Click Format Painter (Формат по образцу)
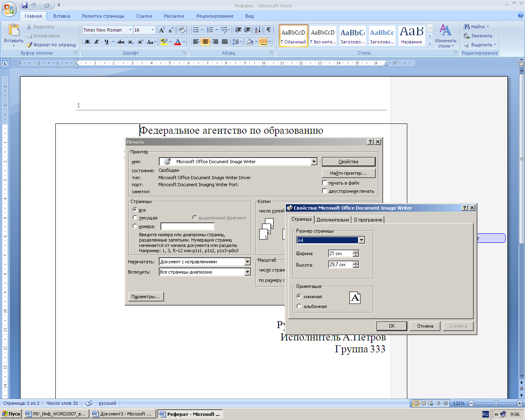Viewport: 525px width, 420px height. pos(52,45)
